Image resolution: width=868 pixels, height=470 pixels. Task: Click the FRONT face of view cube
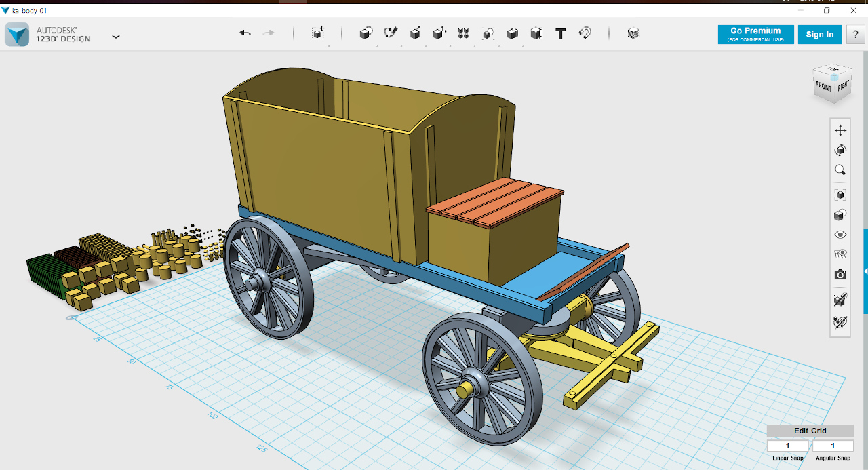coord(824,87)
